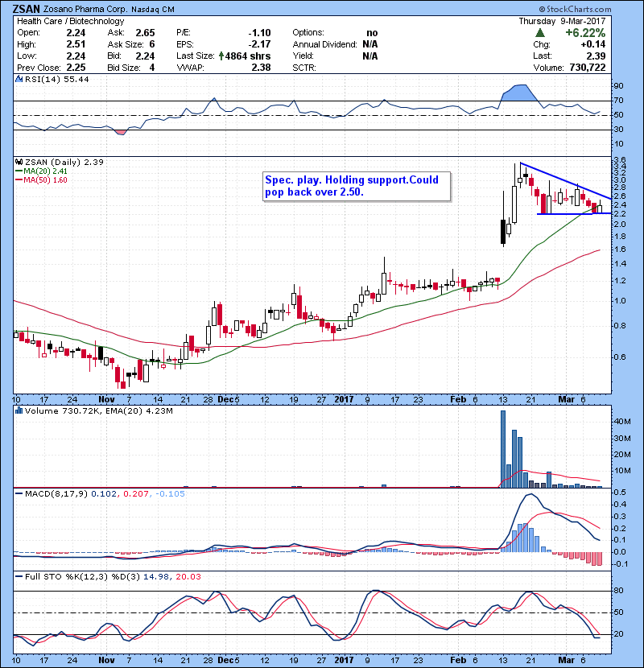Click the High value 2.51
This screenshot has height=668, width=644.
click(76, 44)
